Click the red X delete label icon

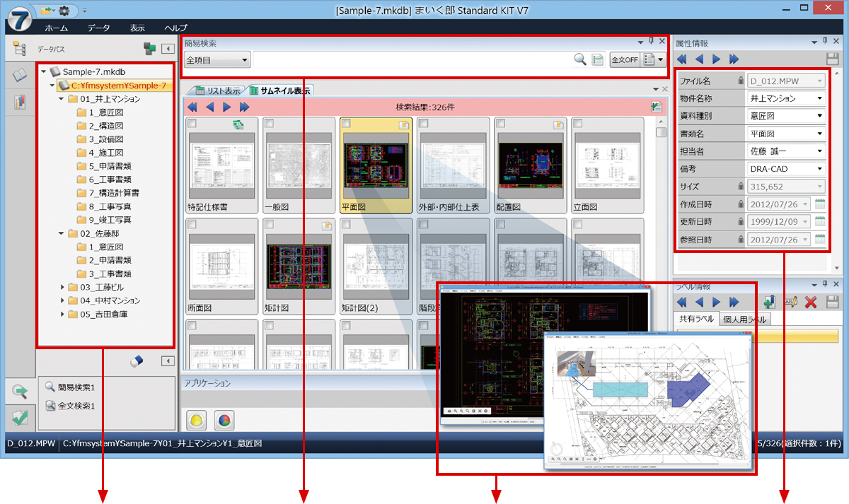tap(811, 302)
